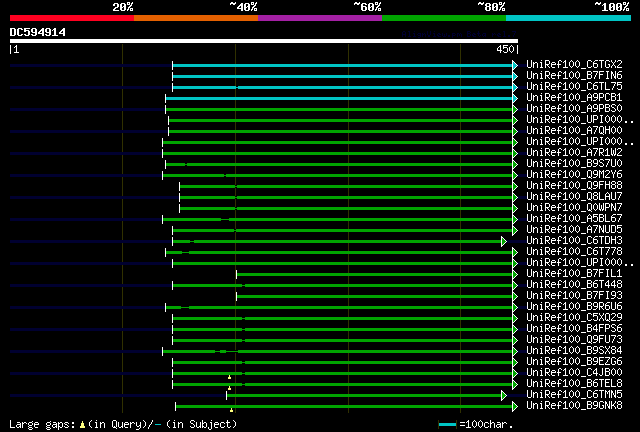Viewport: 640px width, 432px height.
Task: Click the green alignment bar of UniRef100_B7FIL1
Action: (x=375, y=274)
